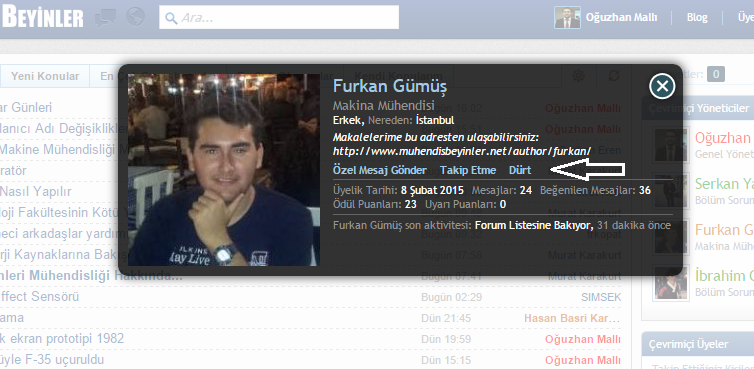Open the Oğuzhan Mallı account link in header

coord(621,18)
